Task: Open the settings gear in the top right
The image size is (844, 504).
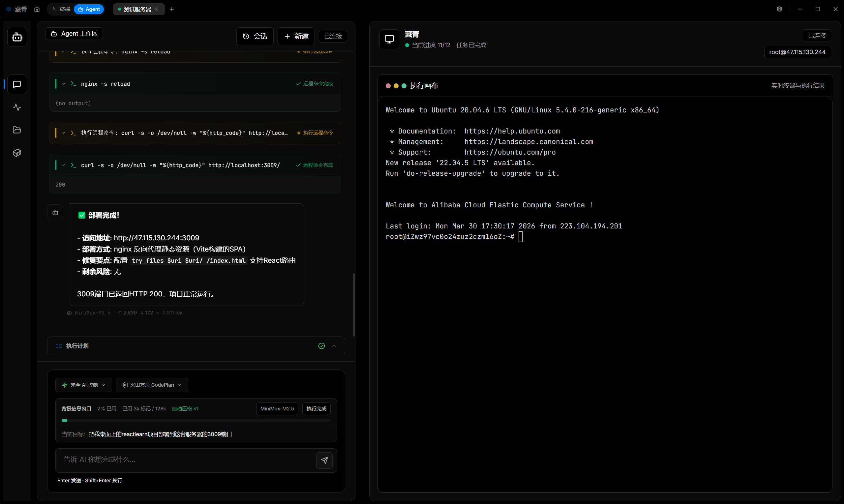Action: click(x=779, y=9)
